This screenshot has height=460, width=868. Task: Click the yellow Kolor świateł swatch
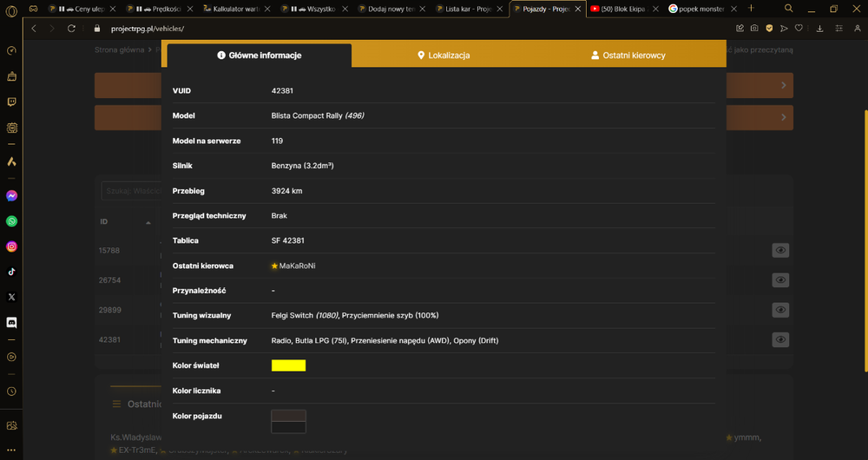[288, 365]
